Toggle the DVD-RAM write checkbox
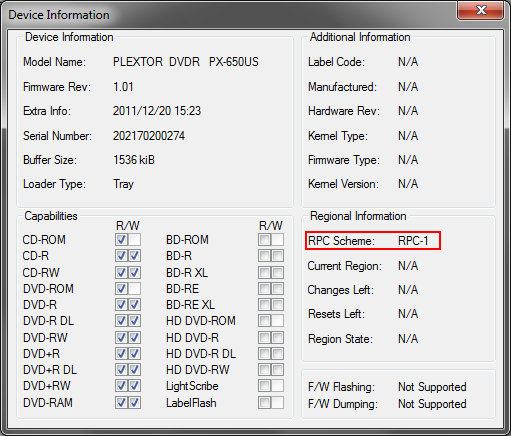 pyautogui.click(x=134, y=402)
